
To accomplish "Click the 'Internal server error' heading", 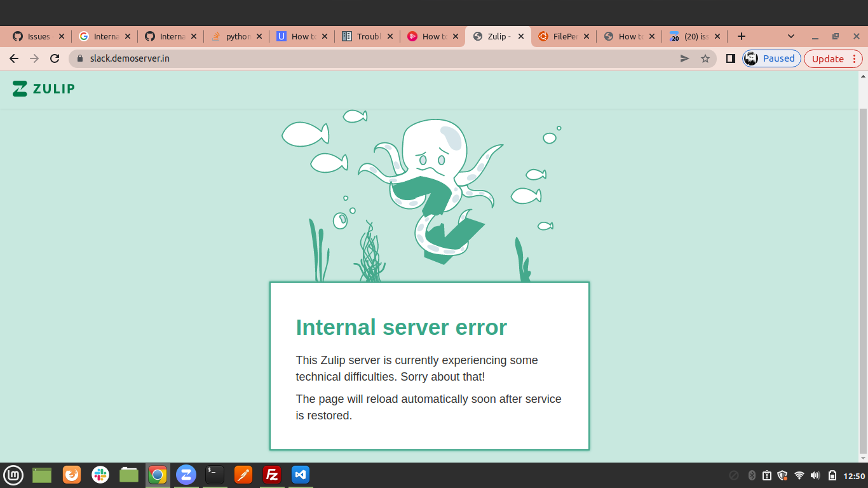I will (402, 327).
